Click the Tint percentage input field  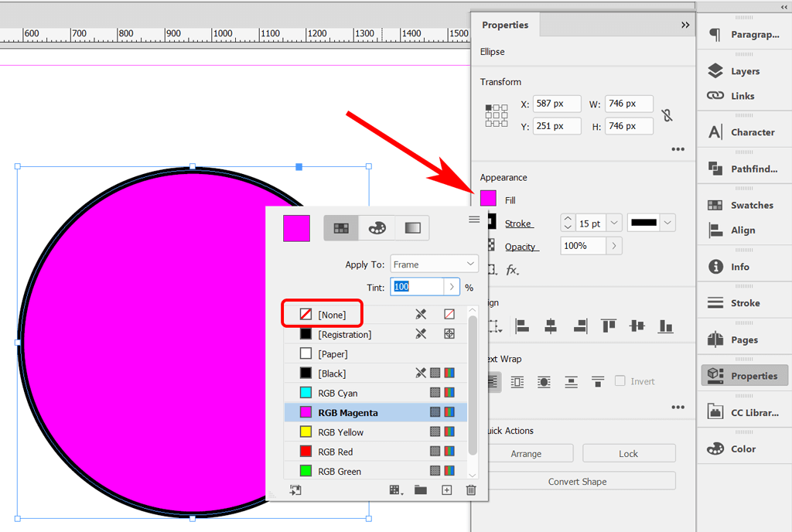[416, 287]
